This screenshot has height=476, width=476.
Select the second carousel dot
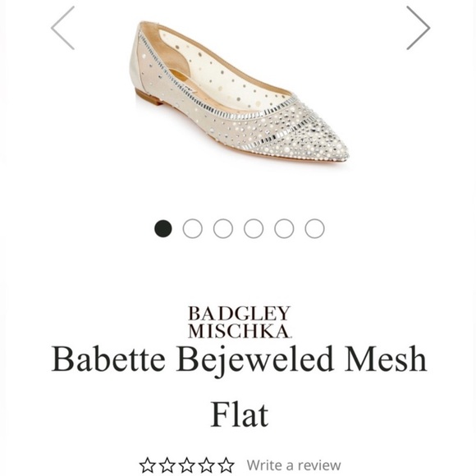(x=193, y=229)
